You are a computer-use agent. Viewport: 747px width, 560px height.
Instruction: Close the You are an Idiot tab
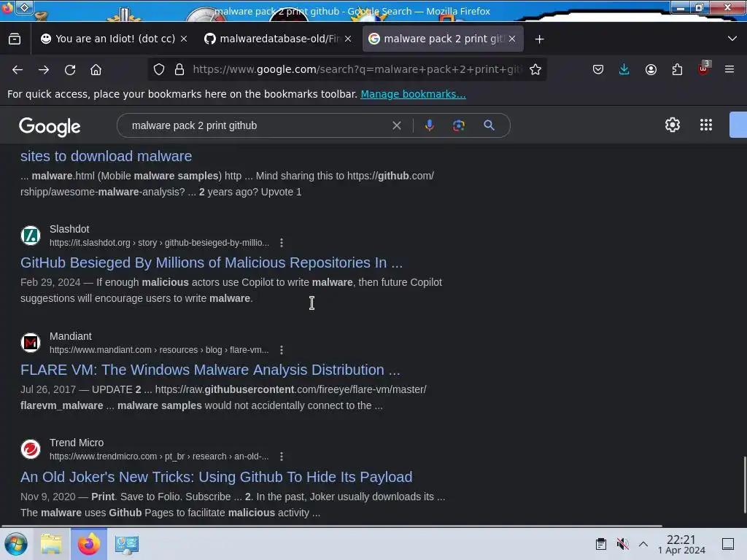184,39
